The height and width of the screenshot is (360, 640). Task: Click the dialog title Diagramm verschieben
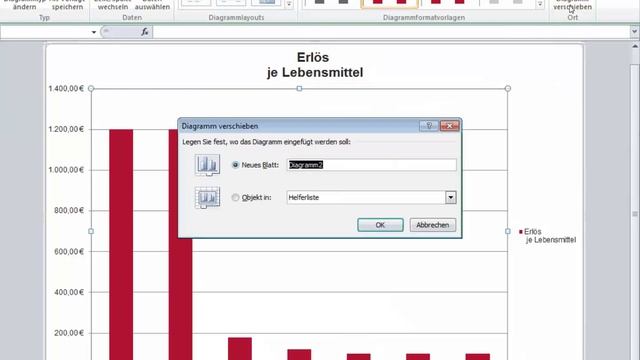(220, 126)
